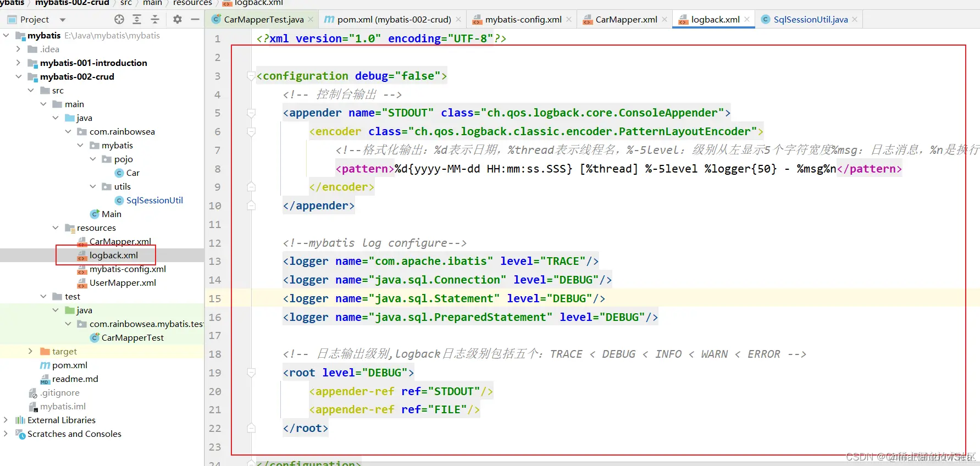Place cursor on the pattern tag line
This screenshot has height=466, width=980.
coord(619,169)
